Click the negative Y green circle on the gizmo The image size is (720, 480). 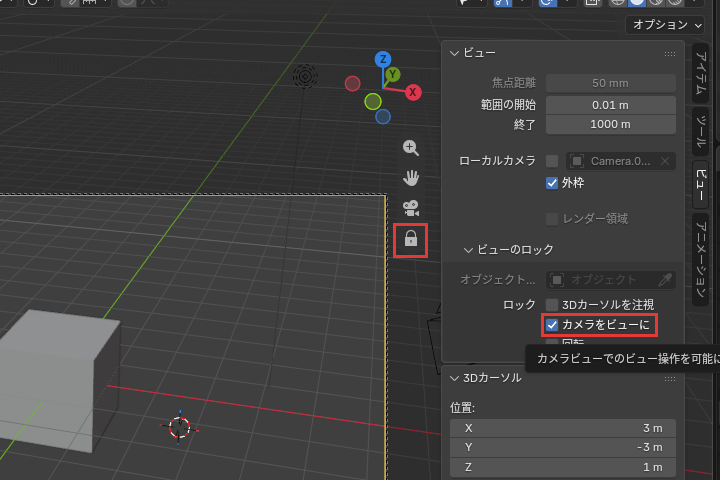click(x=373, y=102)
